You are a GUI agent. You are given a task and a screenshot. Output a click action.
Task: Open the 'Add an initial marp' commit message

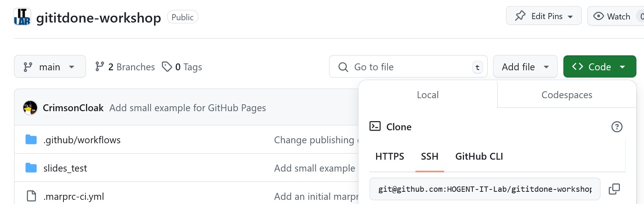(316, 196)
